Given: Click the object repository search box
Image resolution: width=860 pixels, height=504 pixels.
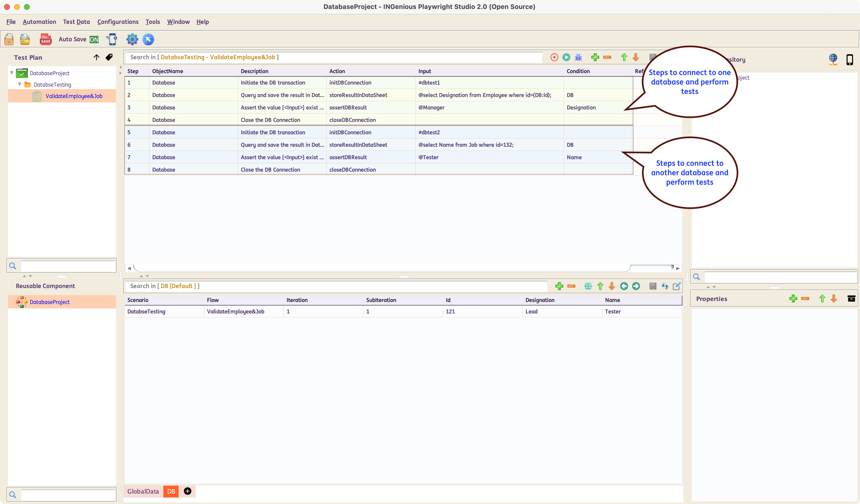Looking at the screenshot, I should click(781, 277).
